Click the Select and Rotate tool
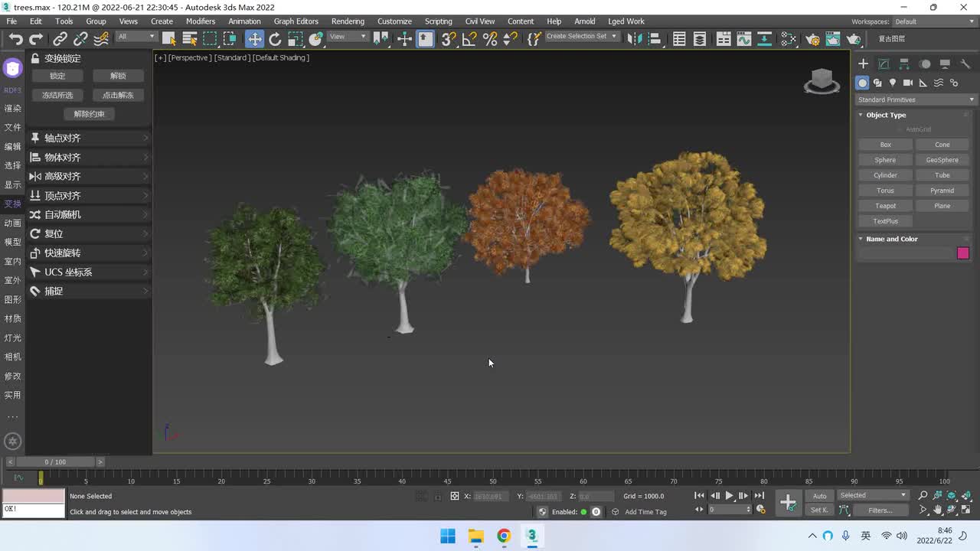The image size is (980, 551). click(275, 39)
